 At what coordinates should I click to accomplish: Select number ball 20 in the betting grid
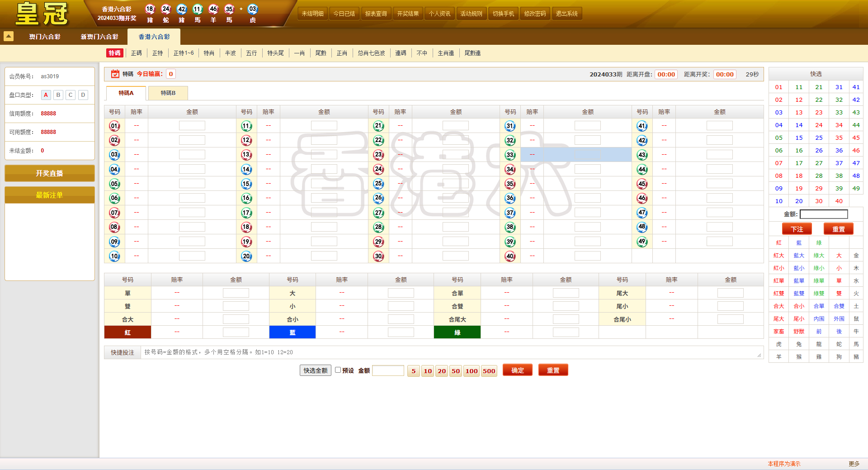point(246,256)
